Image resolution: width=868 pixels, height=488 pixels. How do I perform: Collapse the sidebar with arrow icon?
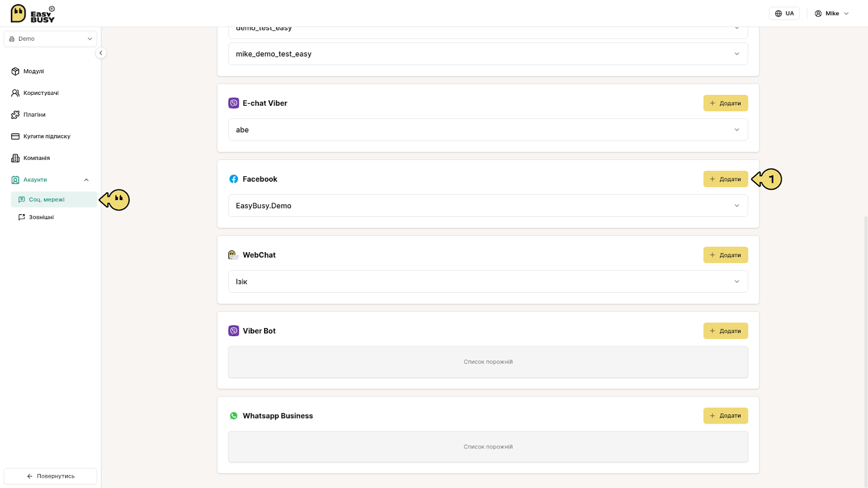point(100,53)
